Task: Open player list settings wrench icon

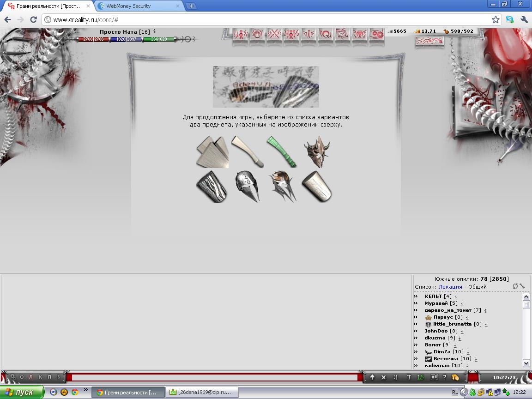Action: point(522,286)
